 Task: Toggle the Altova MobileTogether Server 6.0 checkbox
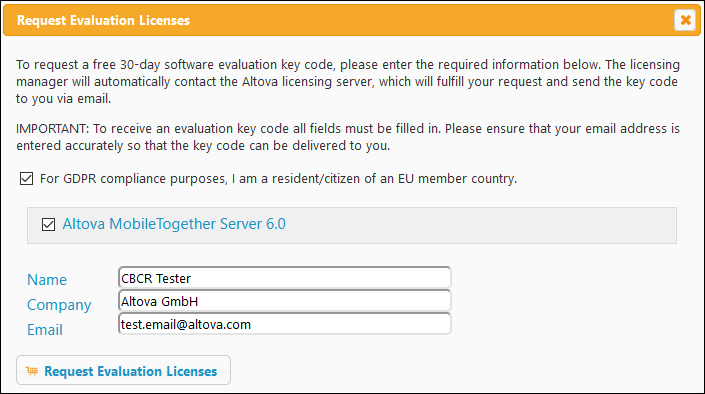coord(49,224)
